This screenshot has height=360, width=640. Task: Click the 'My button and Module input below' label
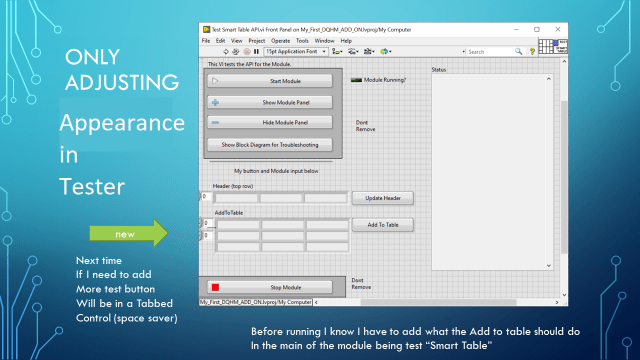point(276,171)
